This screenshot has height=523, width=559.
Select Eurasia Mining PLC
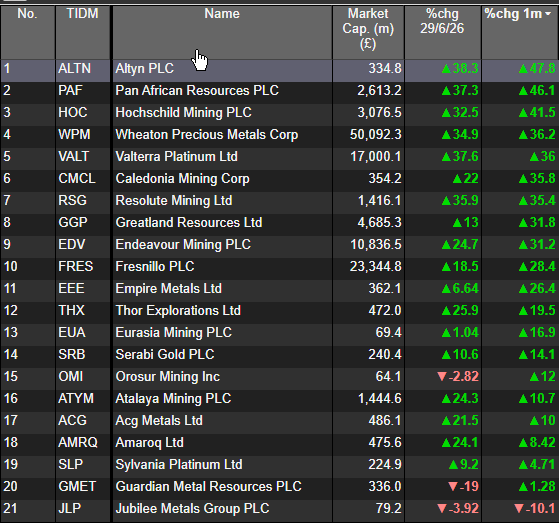173,333
